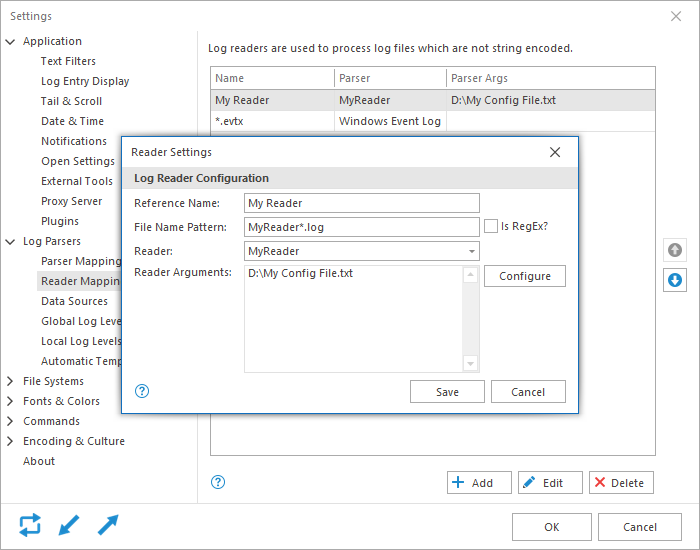
Task: Open the About settings page
Action: click(39, 461)
